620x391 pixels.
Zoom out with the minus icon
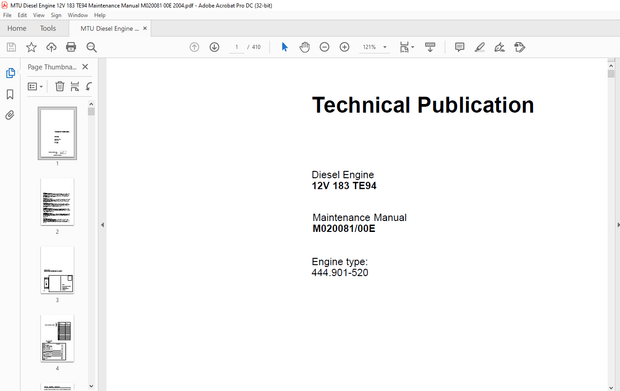325,47
